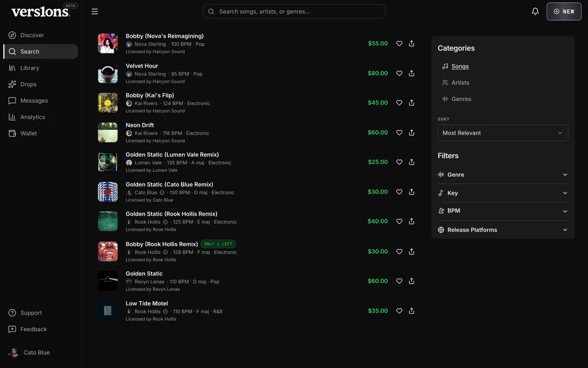Favorite Golden Static (Rook Hollis Remix)
This screenshot has height=368, width=588.
(399, 221)
